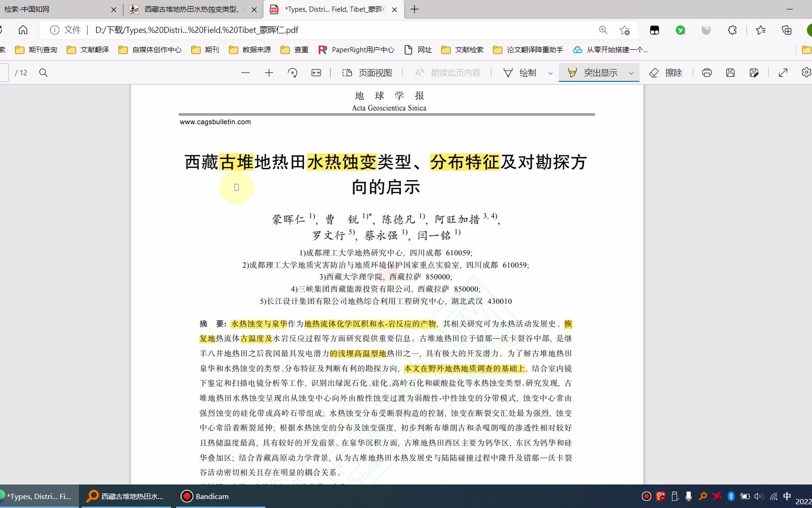The height and width of the screenshot is (508, 812).
Task: Select the 擦除 eraser tool
Action: pos(665,72)
